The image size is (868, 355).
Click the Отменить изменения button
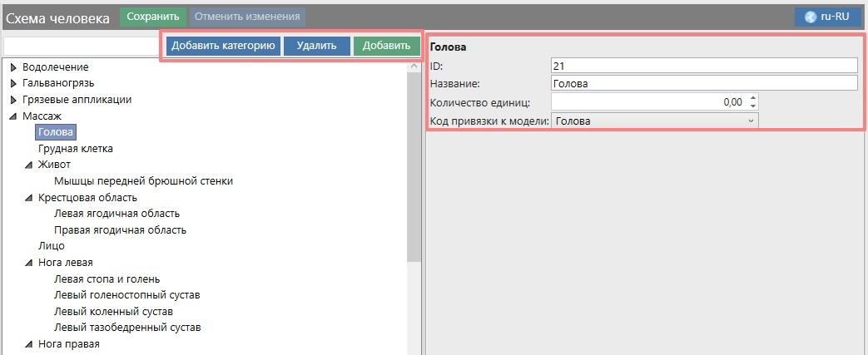(247, 17)
